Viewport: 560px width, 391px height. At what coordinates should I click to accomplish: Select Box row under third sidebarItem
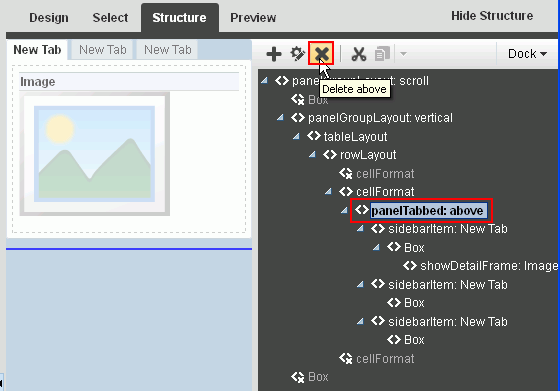tap(414, 340)
